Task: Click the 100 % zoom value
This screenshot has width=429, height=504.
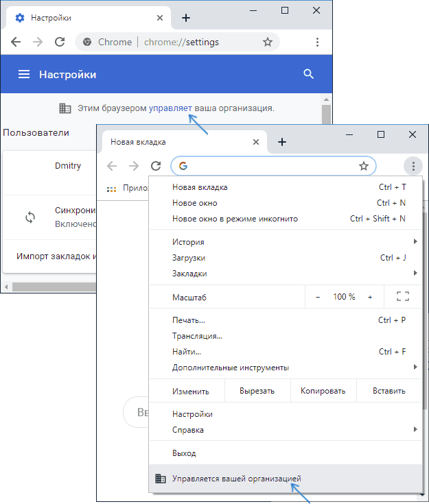Action: coord(344,297)
